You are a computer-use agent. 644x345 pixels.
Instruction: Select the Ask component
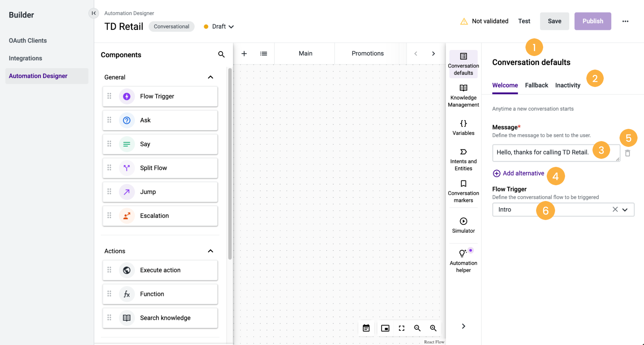160,120
